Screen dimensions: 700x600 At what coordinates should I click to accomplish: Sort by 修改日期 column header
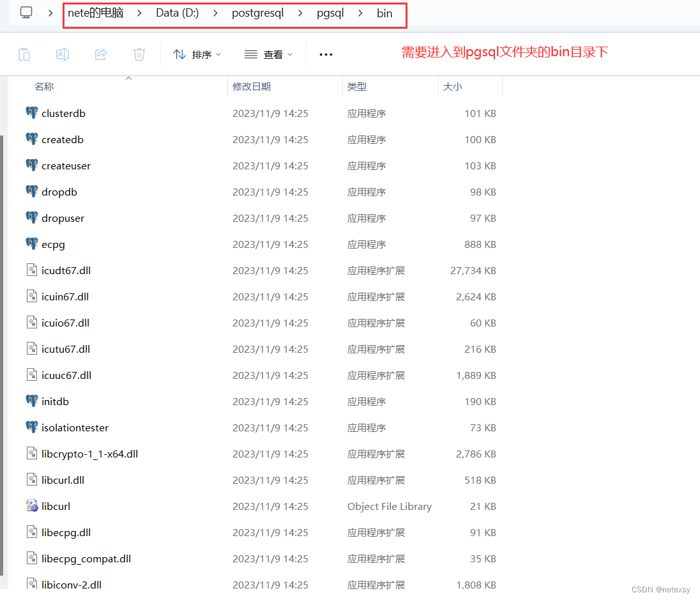(x=252, y=87)
